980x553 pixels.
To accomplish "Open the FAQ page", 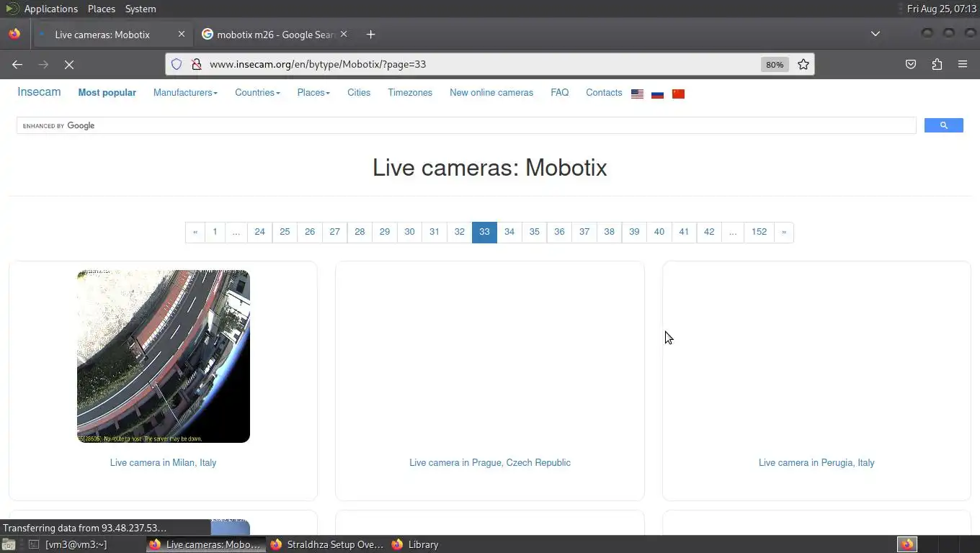I will pos(560,92).
